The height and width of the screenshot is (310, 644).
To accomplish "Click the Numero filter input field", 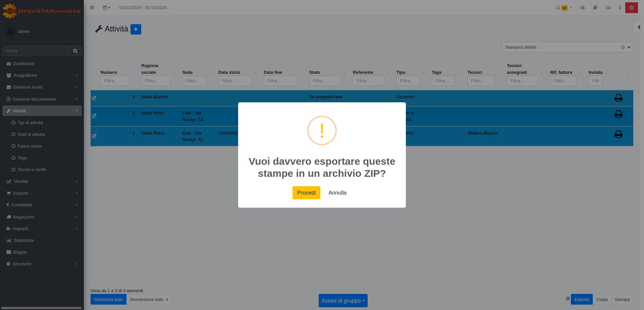I will coord(115,81).
